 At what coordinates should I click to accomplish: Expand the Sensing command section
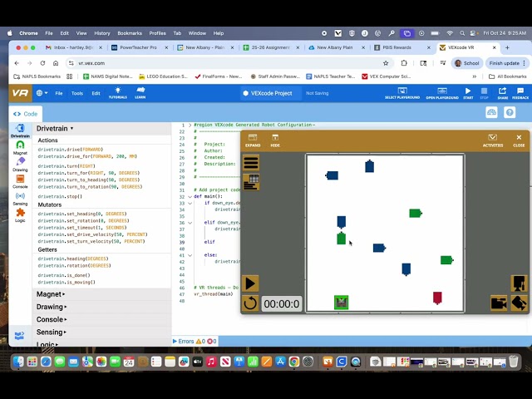52,332
